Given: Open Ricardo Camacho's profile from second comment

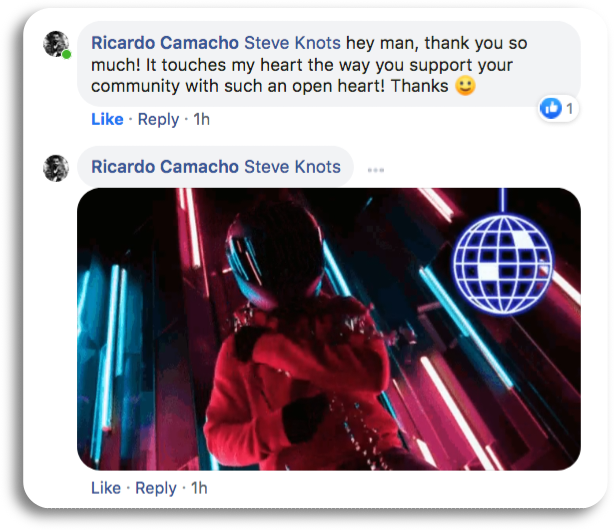Looking at the screenshot, I should (x=165, y=167).
